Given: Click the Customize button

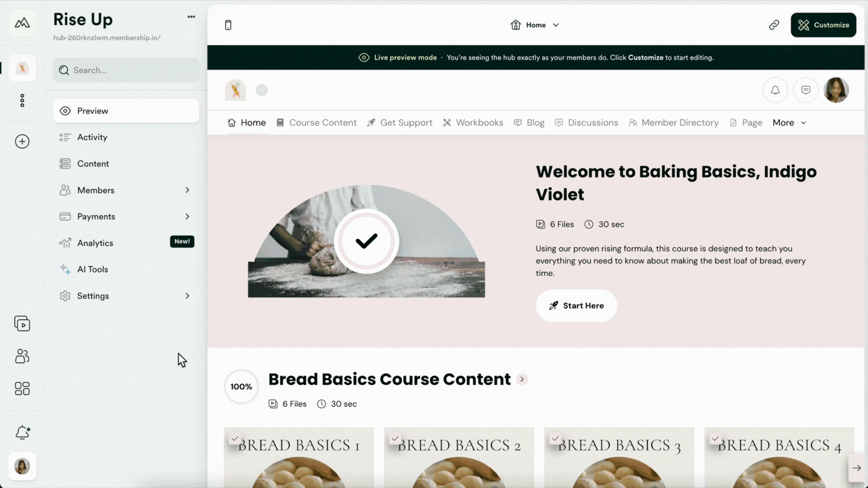Looking at the screenshot, I should [x=823, y=25].
